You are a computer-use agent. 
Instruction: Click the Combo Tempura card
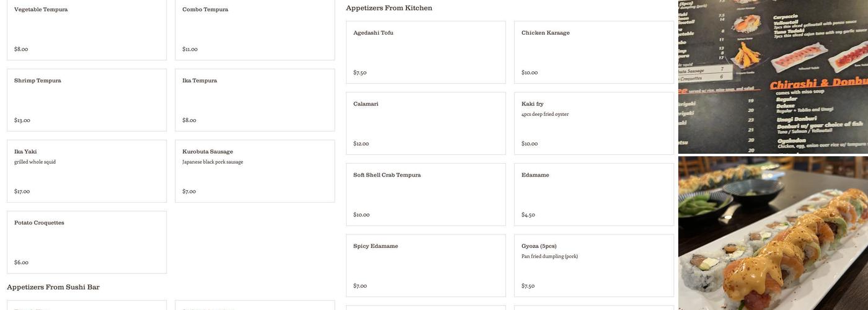tap(255, 29)
